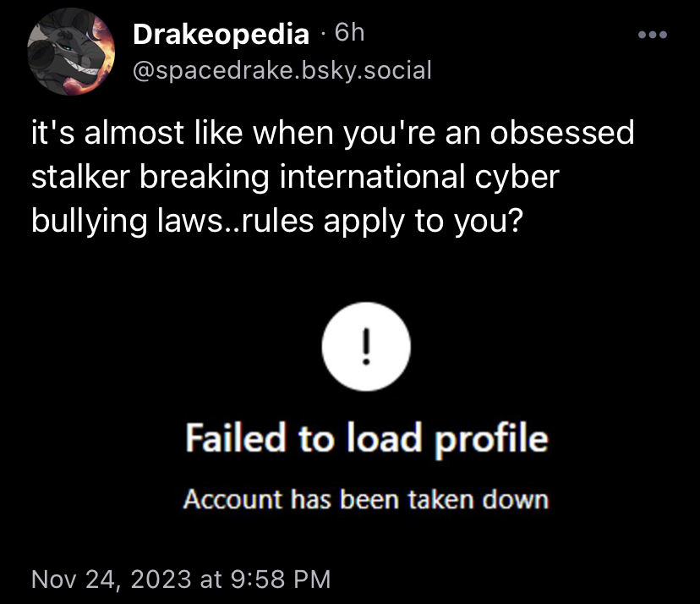Click the dot separator before 6h

tap(322, 34)
